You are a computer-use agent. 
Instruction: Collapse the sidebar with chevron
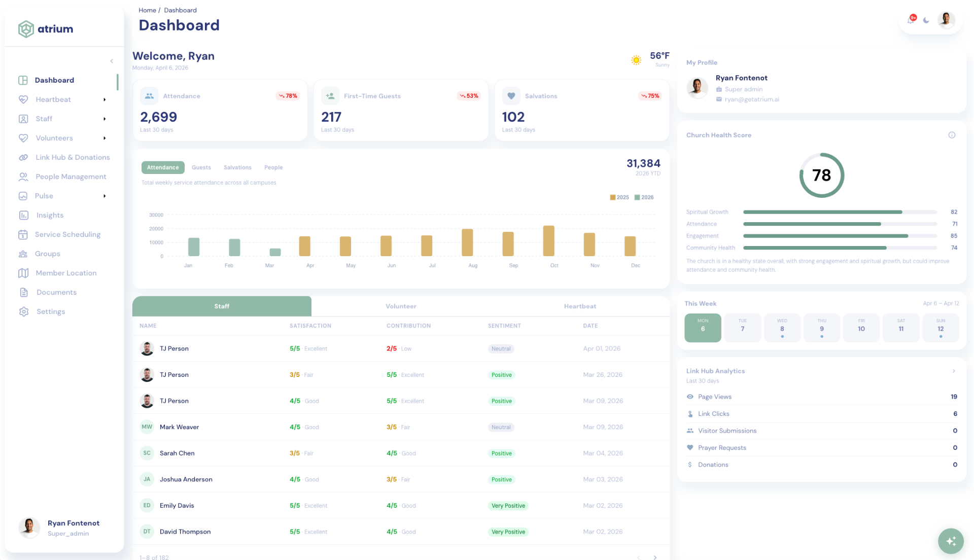[112, 61]
